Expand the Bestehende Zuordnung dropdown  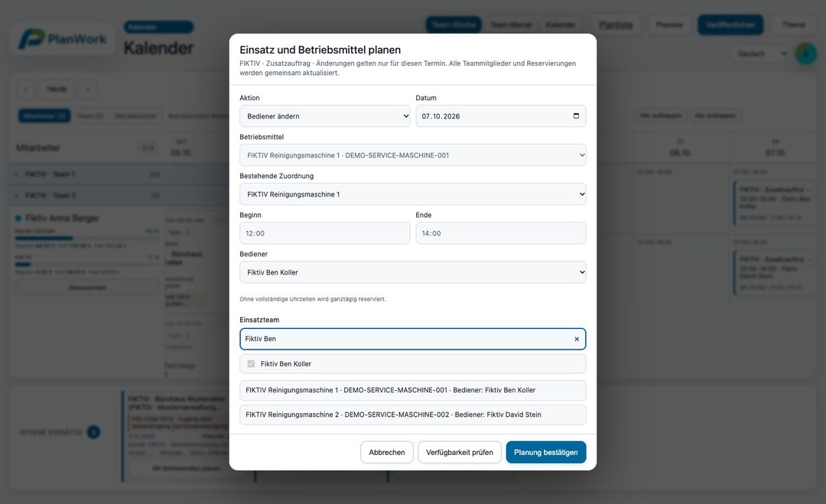412,194
